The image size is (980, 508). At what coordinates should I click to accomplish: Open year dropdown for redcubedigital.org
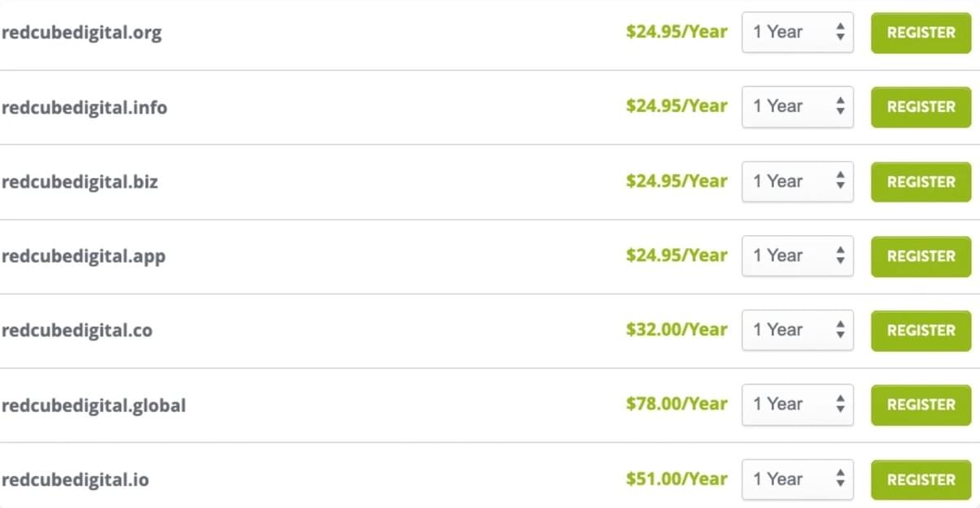(797, 33)
